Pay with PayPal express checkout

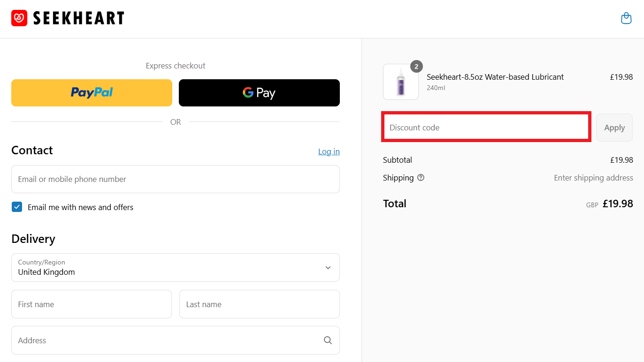(x=92, y=93)
